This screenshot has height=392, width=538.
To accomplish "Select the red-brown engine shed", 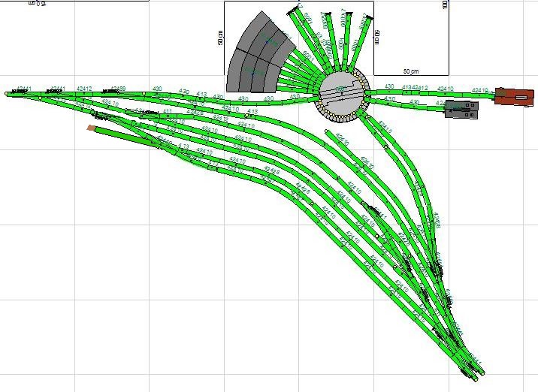I will (x=513, y=98).
